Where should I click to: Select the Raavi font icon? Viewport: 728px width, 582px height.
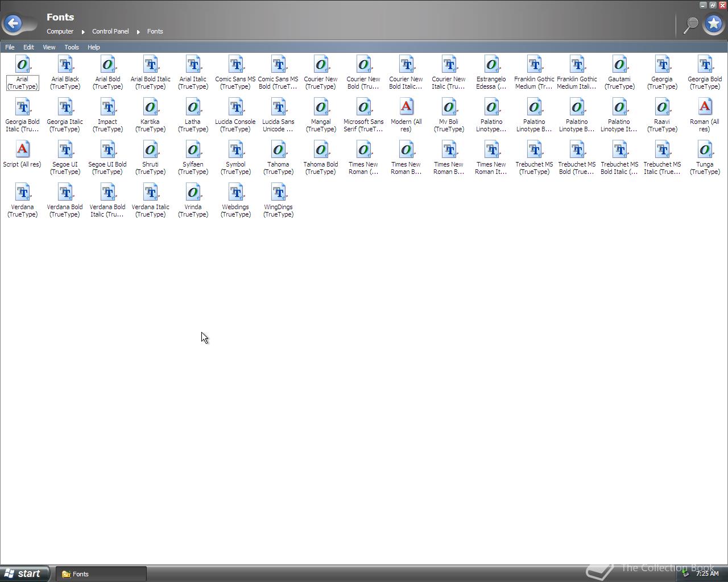pos(663,107)
